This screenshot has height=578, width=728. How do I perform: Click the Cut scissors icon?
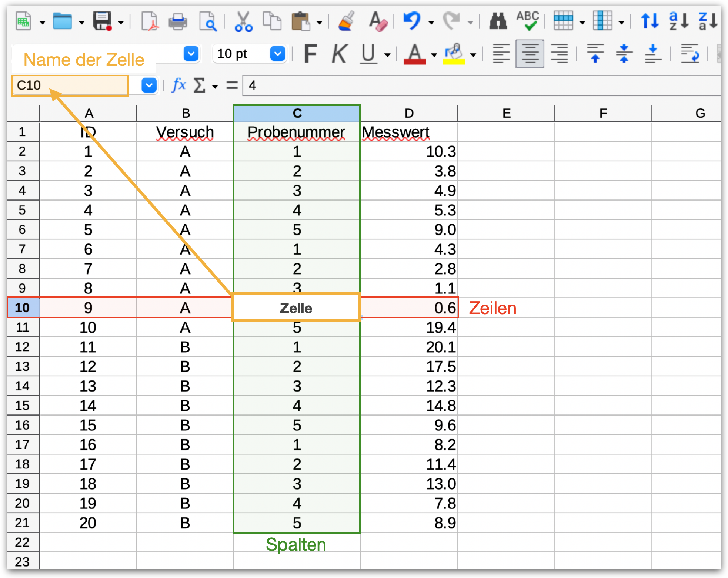coord(243,21)
